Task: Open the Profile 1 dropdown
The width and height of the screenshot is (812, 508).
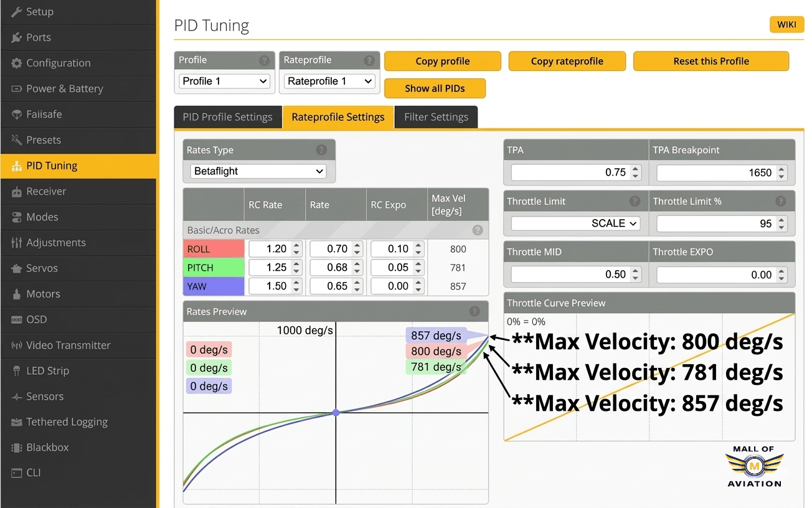Action: 224,81
